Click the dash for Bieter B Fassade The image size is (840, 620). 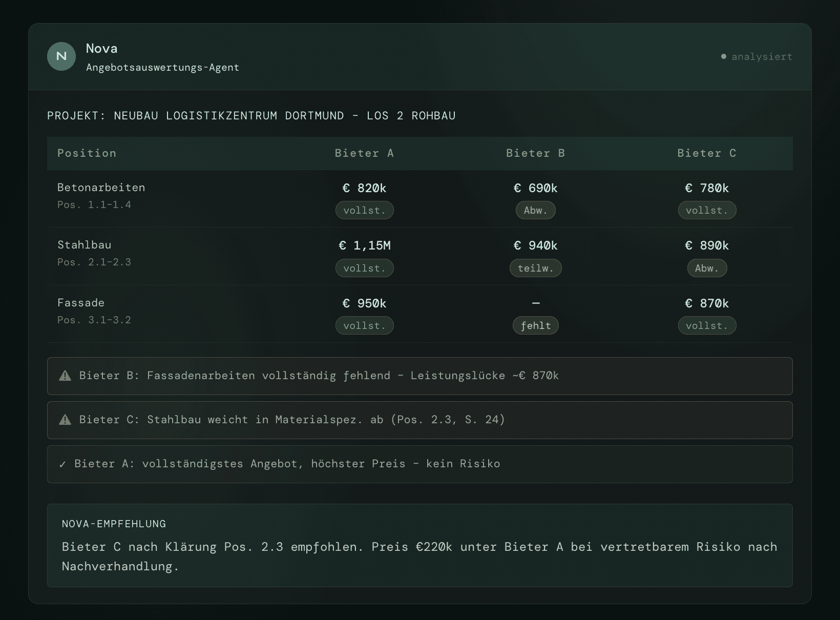coord(536,303)
